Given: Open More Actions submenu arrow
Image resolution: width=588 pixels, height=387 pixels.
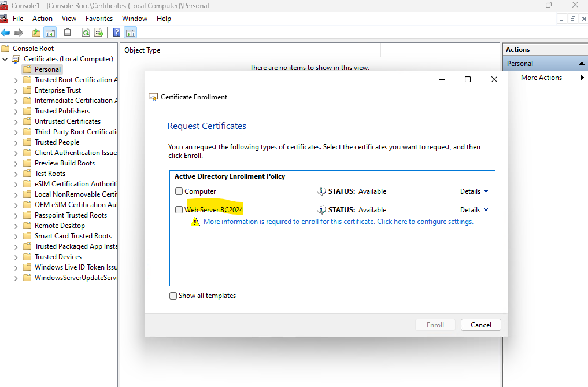Looking at the screenshot, I should click(x=582, y=78).
